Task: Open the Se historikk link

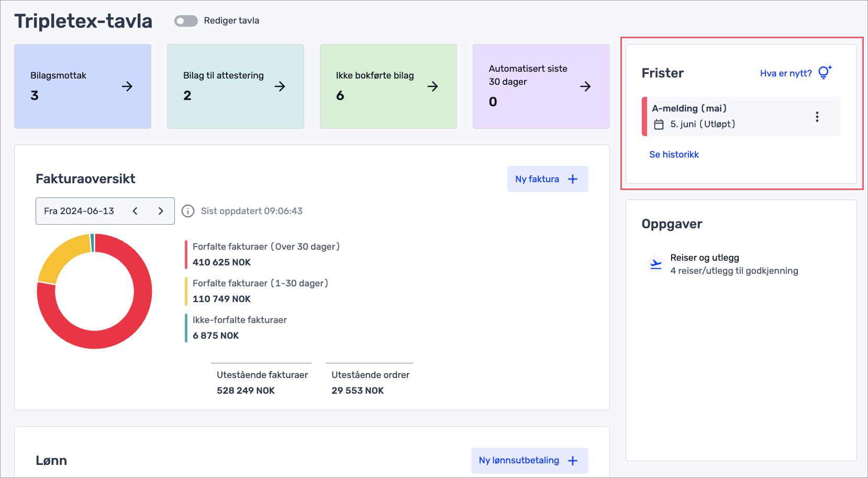Action: click(x=674, y=154)
